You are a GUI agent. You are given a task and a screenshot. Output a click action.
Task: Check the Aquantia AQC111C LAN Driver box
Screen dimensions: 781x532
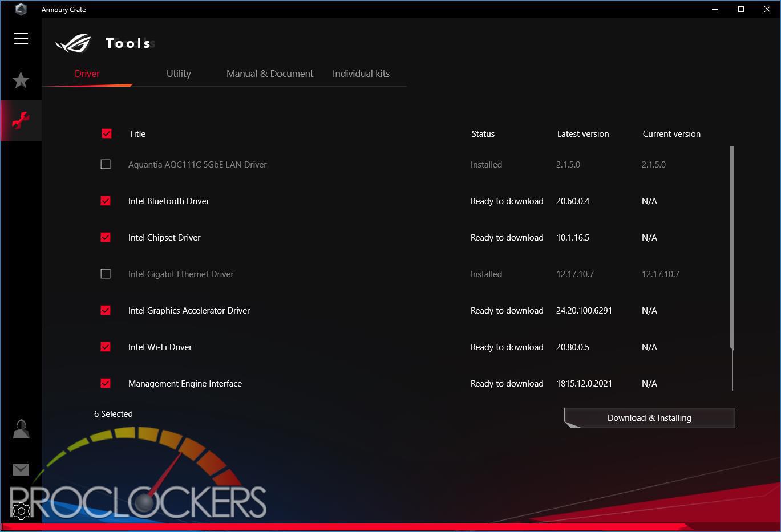click(x=106, y=164)
